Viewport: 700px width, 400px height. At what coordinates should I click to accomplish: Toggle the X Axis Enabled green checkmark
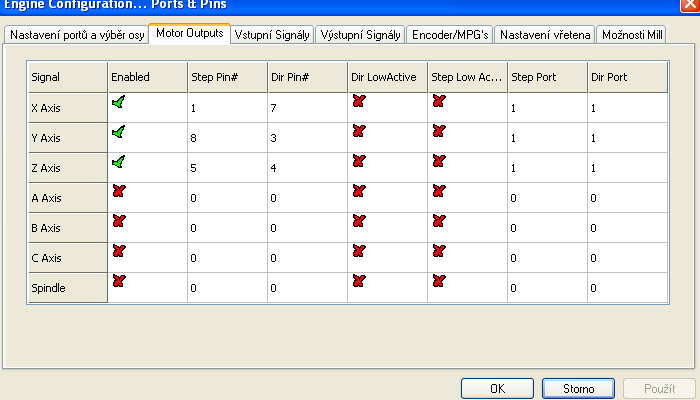coord(118,101)
